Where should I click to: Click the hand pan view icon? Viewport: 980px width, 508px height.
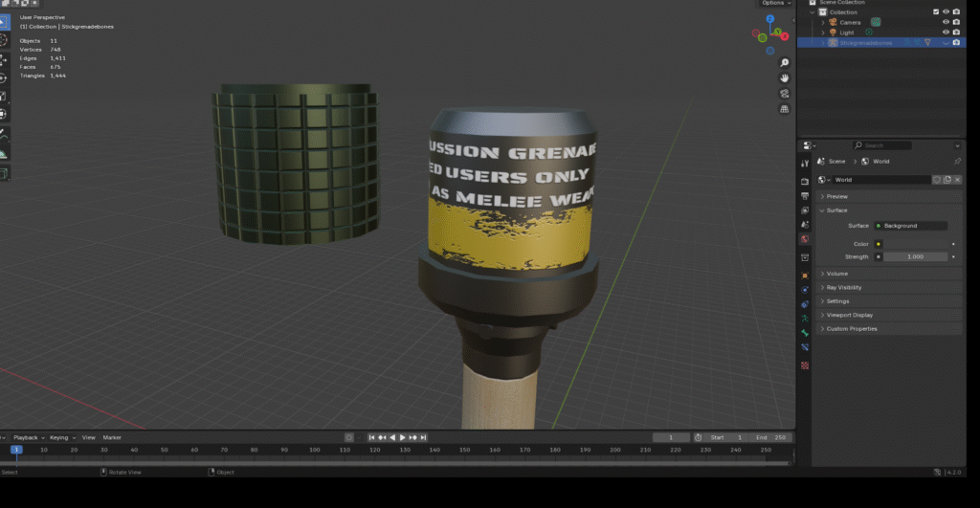(x=785, y=77)
